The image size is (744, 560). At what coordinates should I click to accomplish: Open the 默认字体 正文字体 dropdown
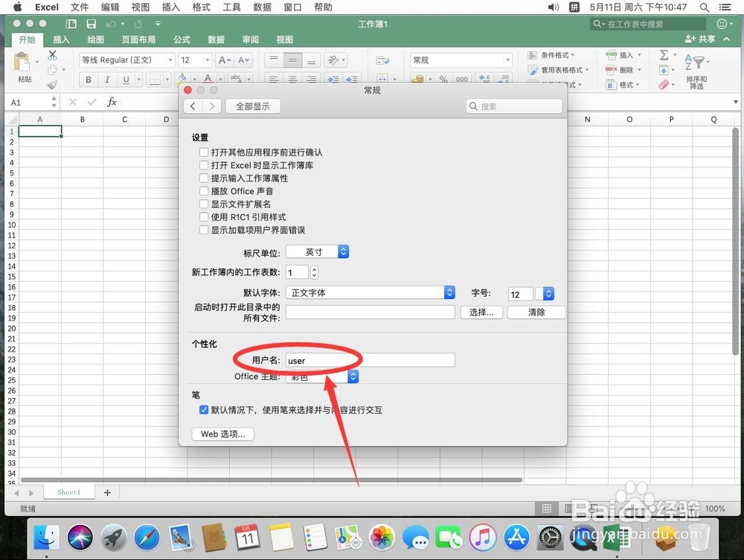click(371, 292)
